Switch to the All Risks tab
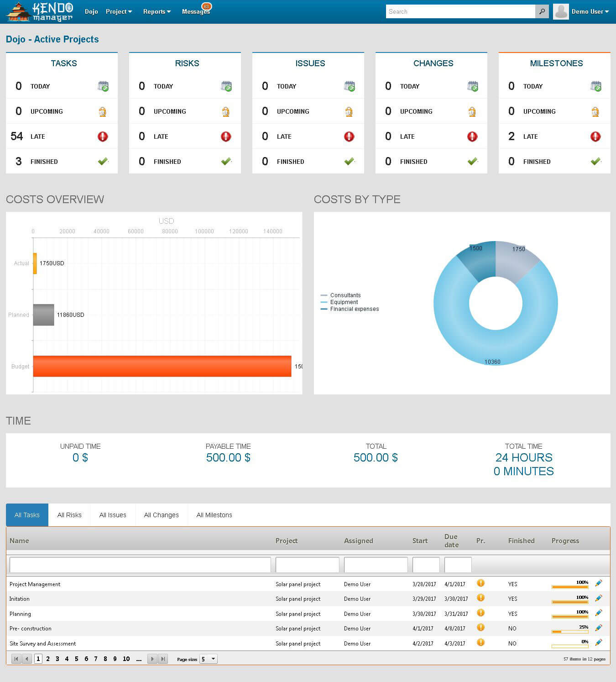Screen dimensions: 616x682 point(69,515)
